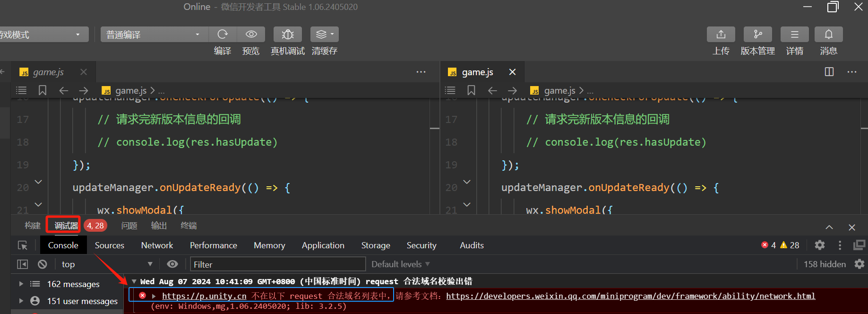
Task: Toggle the preview (预览) eye icon
Action: (251, 35)
